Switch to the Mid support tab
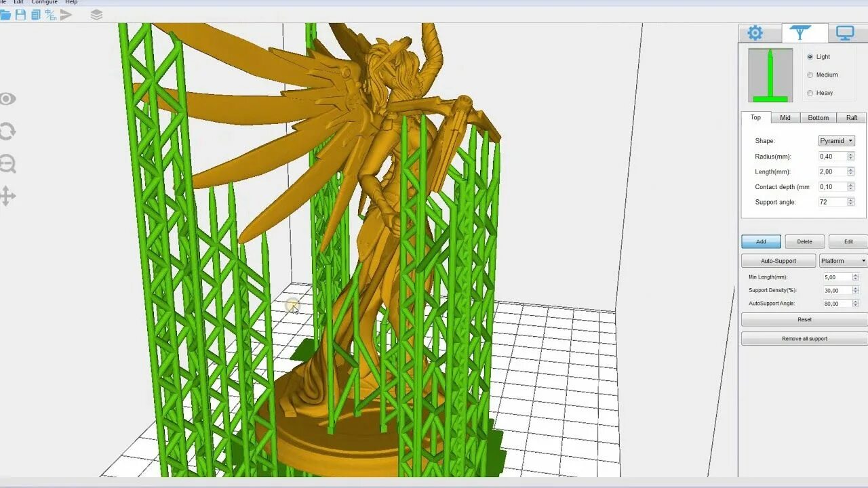Screen dimensions: 868x488 [x=785, y=118]
